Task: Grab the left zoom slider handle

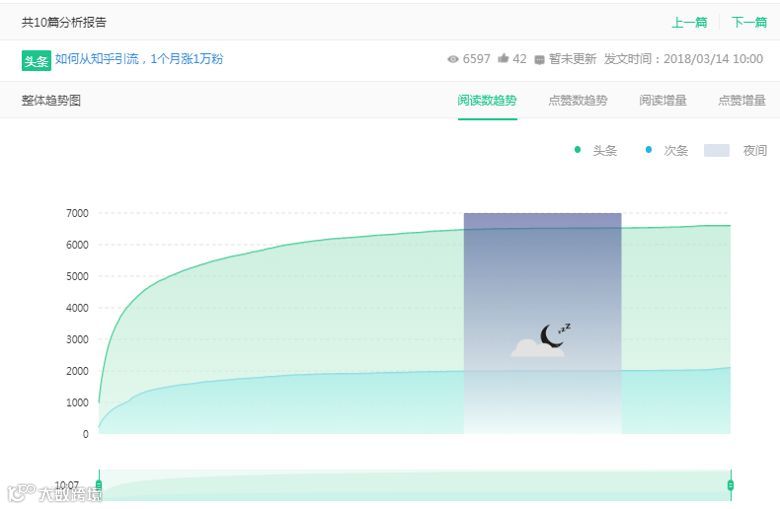Action: point(99,485)
